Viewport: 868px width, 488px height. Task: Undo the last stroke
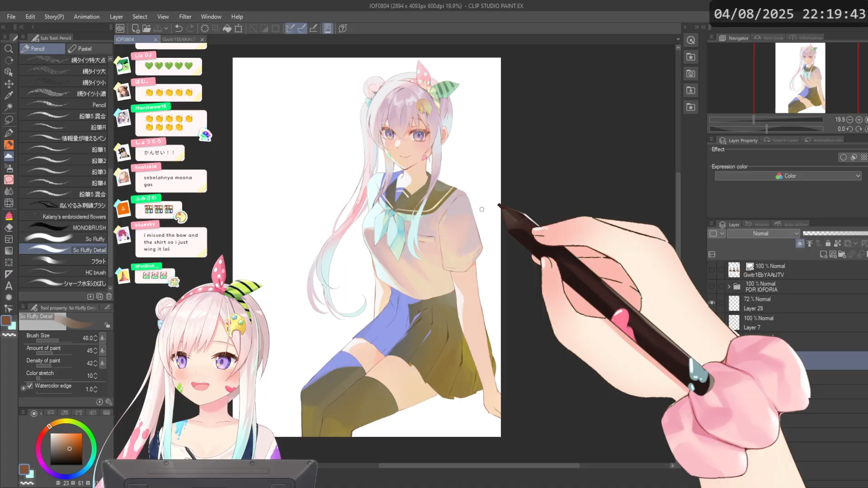click(x=179, y=28)
